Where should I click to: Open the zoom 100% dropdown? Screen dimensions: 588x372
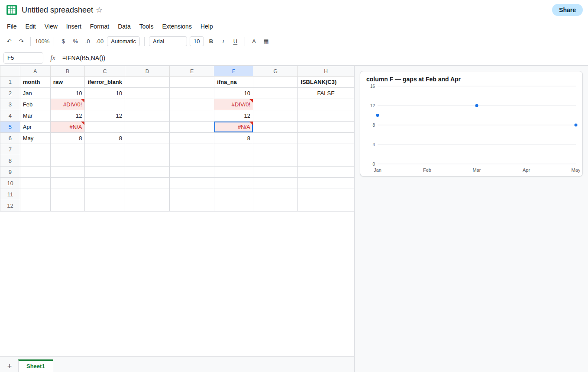tap(42, 42)
